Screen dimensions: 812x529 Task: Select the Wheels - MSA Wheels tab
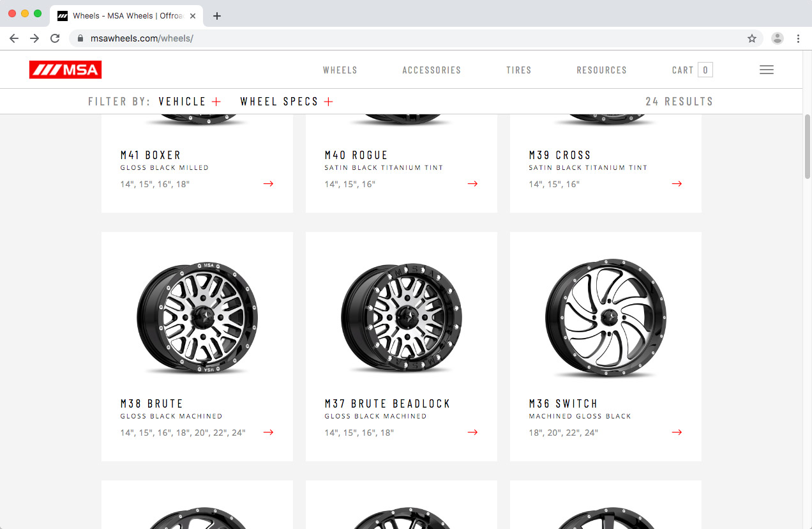coord(126,16)
